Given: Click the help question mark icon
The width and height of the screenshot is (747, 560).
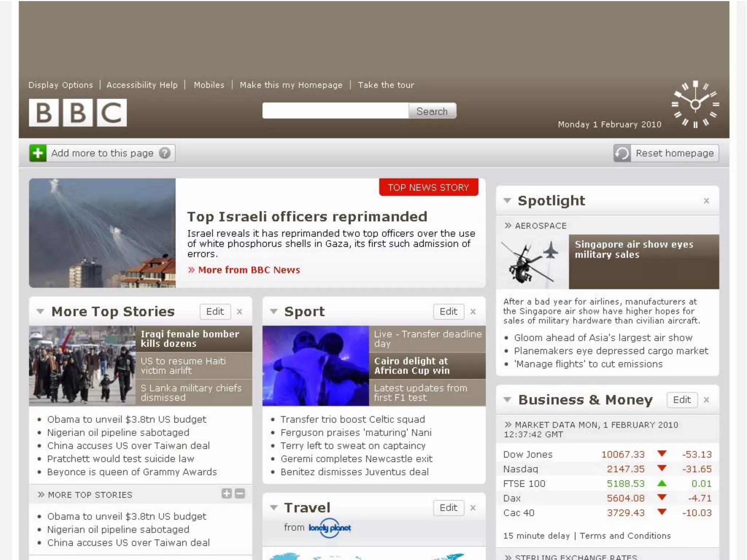Looking at the screenshot, I should (165, 153).
